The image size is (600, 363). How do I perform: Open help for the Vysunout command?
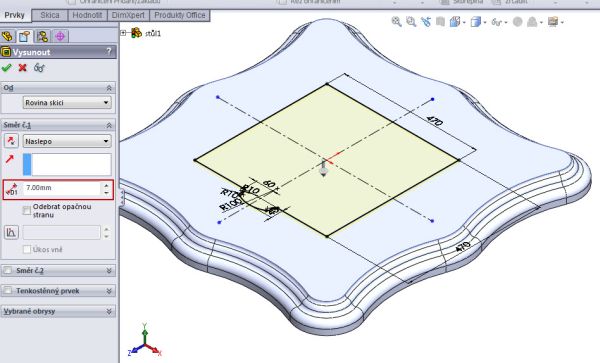tap(109, 51)
